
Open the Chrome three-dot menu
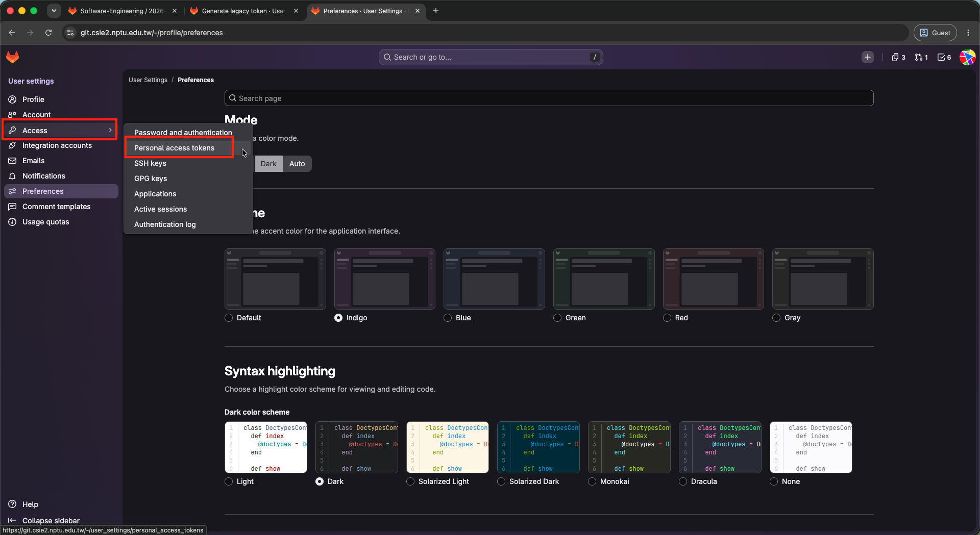(968, 33)
